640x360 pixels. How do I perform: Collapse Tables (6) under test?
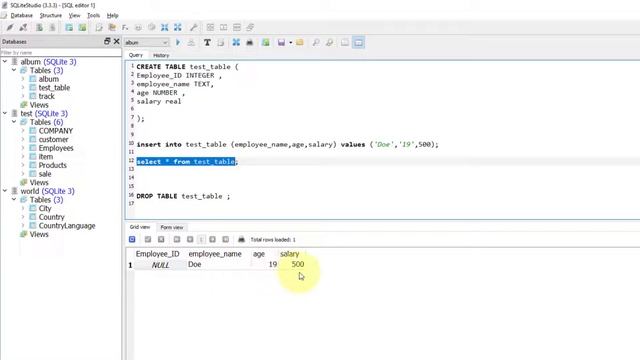14,122
